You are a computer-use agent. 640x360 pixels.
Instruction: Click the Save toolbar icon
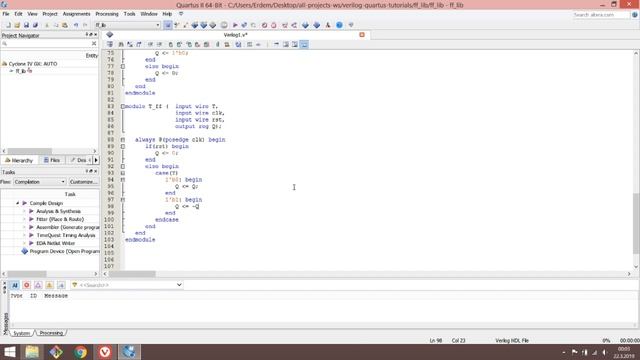[26, 25]
